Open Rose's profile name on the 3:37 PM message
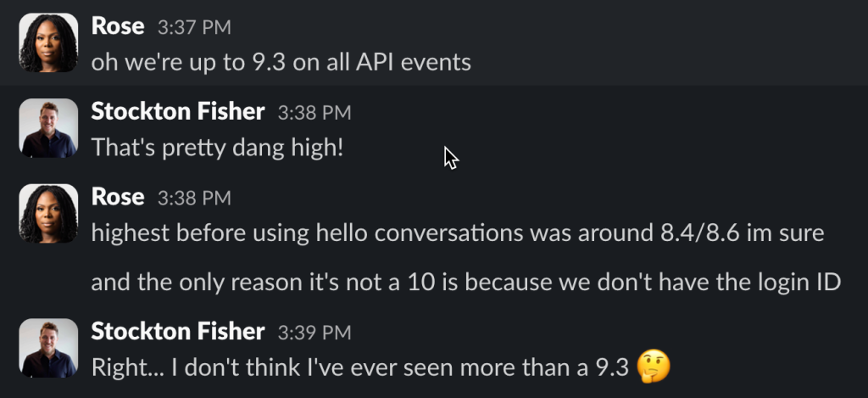 point(118,26)
